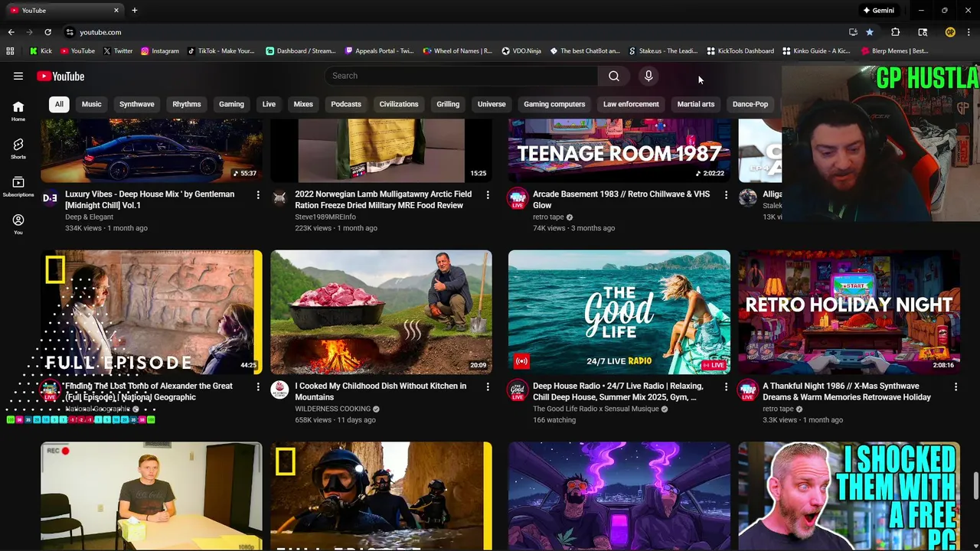
Task: Click the YouTube logo
Action: [60, 76]
